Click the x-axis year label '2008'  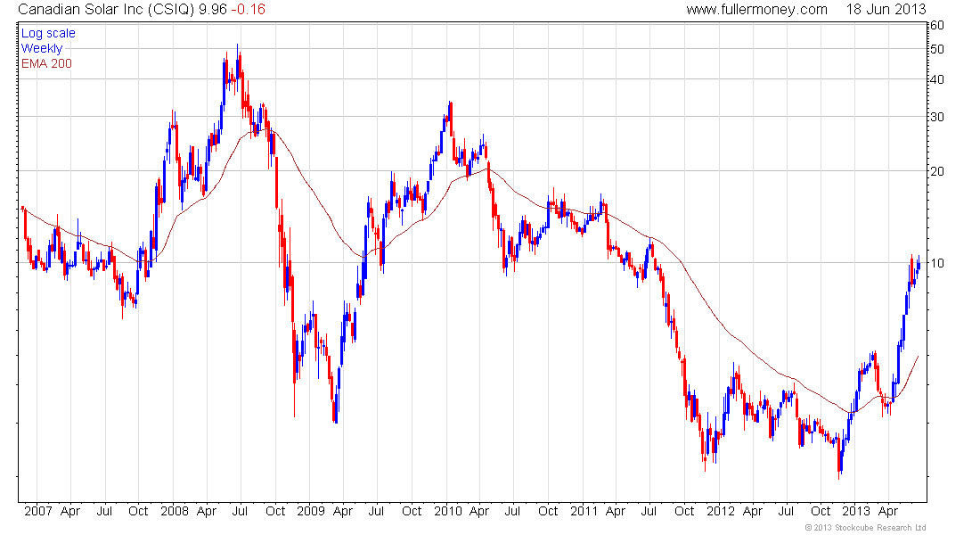(x=175, y=511)
